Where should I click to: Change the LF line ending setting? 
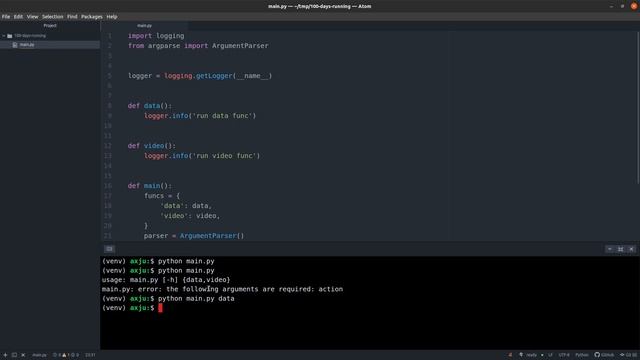coord(550,355)
